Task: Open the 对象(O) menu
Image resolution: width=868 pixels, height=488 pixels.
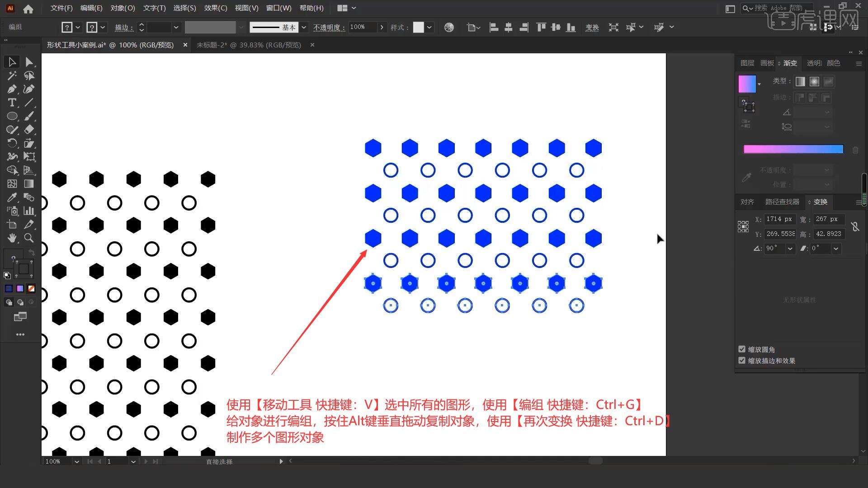Action: tap(123, 8)
